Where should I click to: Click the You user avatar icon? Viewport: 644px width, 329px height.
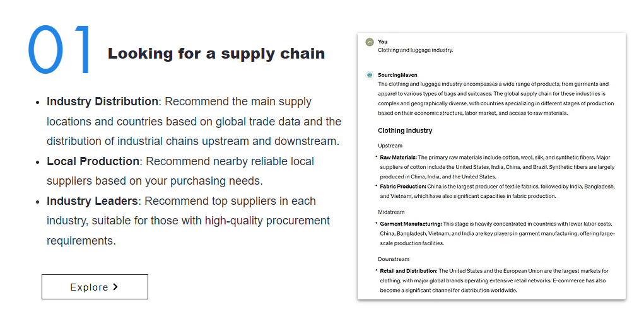click(x=370, y=42)
